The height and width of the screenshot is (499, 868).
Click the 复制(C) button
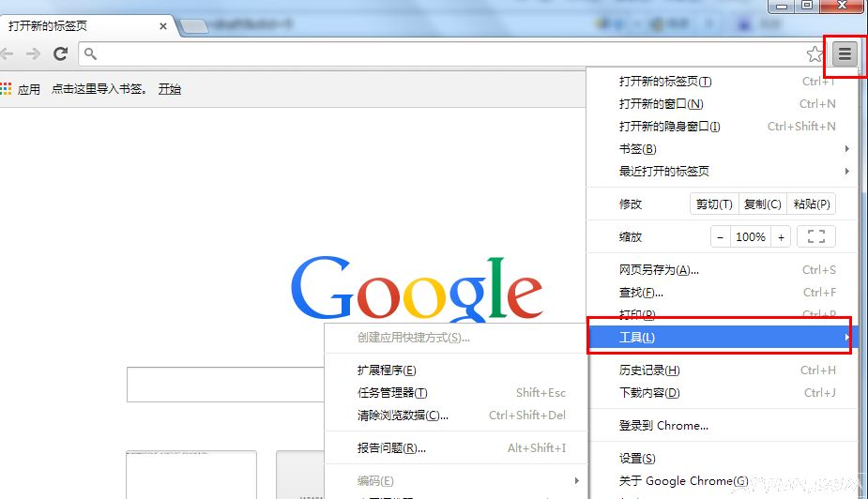(762, 204)
